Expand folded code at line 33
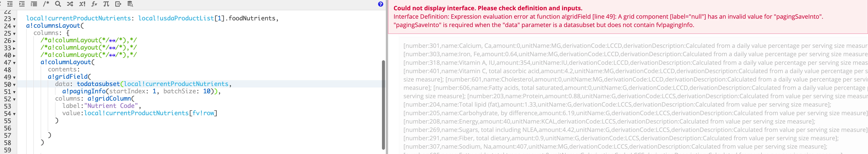The image size is (868, 154). click(14, 48)
